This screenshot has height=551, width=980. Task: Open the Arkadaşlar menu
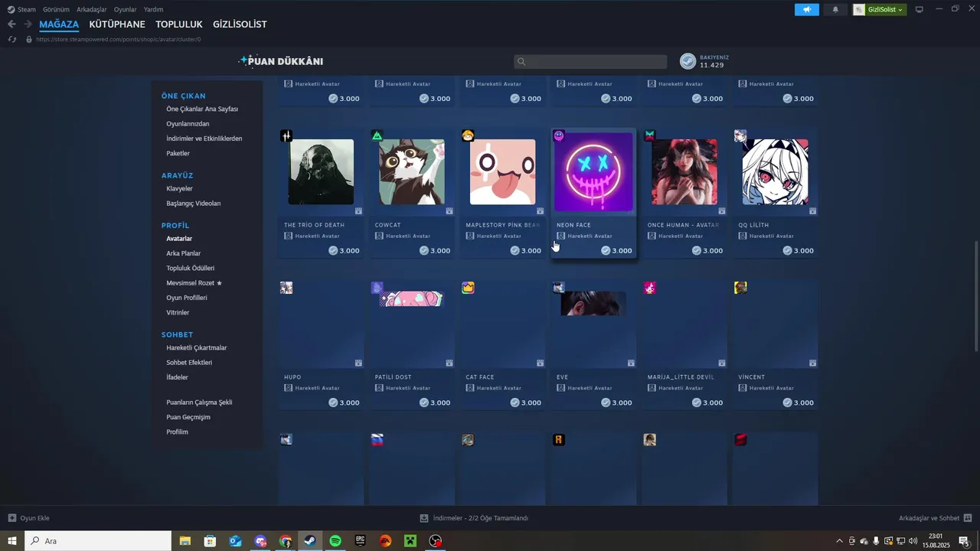tap(92, 9)
